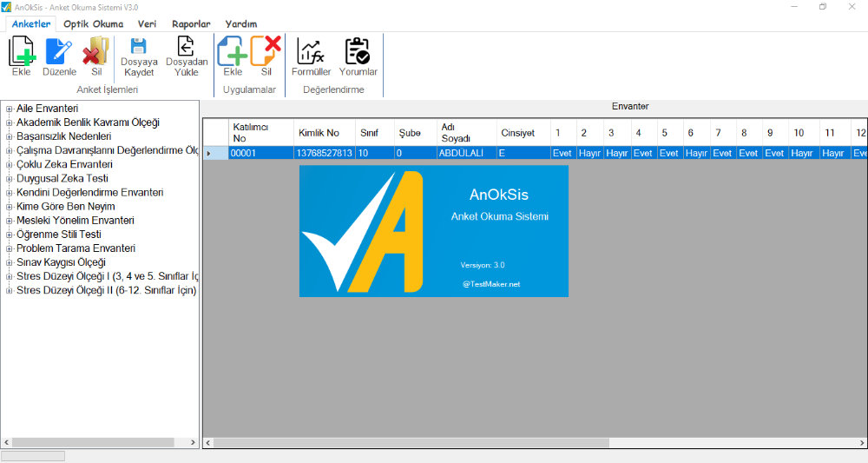868x463 pixels.
Task: Click the Ekle icon in Anket İşlemleri
Action: click(x=22, y=53)
